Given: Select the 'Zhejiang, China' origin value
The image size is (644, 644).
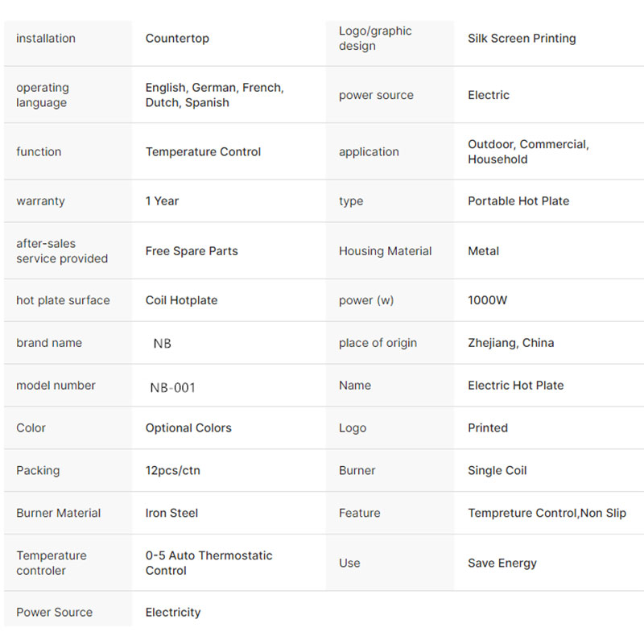Looking at the screenshot, I should click(511, 343).
